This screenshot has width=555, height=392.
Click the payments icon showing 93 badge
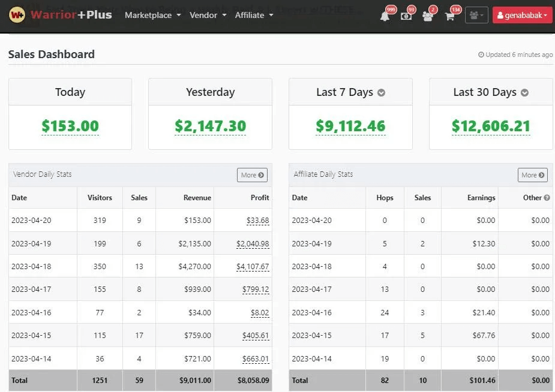pyautogui.click(x=406, y=15)
